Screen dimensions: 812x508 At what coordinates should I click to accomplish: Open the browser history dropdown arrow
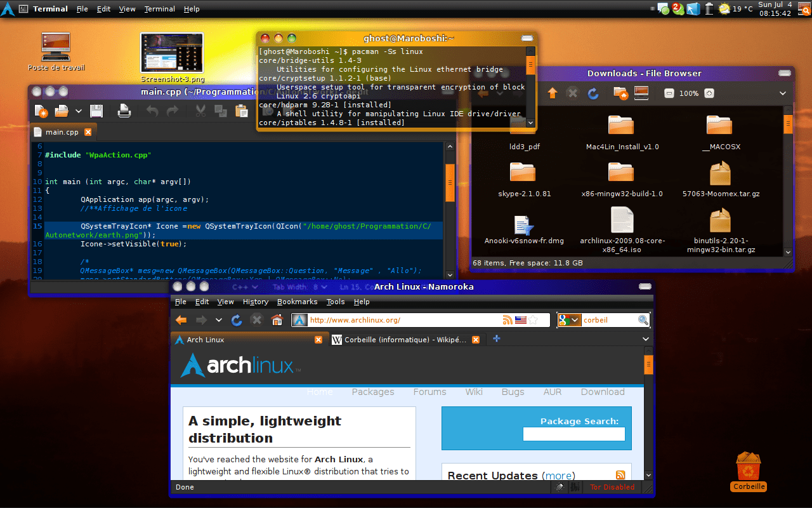point(219,320)
